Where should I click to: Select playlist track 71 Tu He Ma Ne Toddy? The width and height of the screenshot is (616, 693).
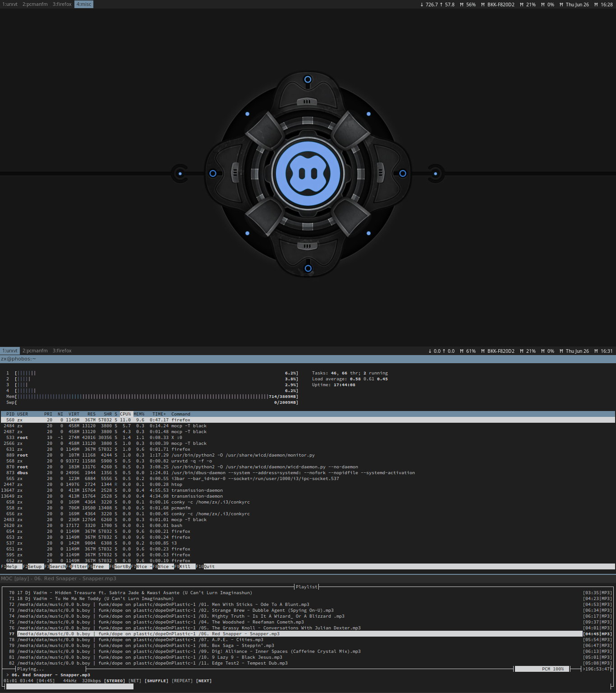coord(308,599)
